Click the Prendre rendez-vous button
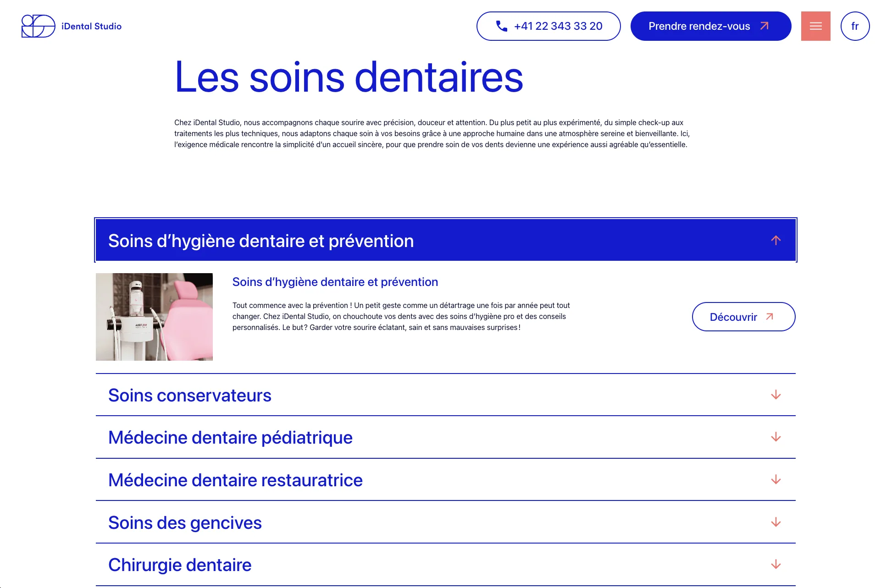 [699, 26]
